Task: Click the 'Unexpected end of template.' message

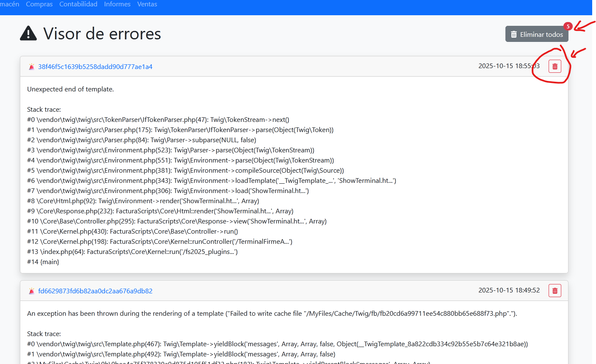Action: (x=70, y=89)
